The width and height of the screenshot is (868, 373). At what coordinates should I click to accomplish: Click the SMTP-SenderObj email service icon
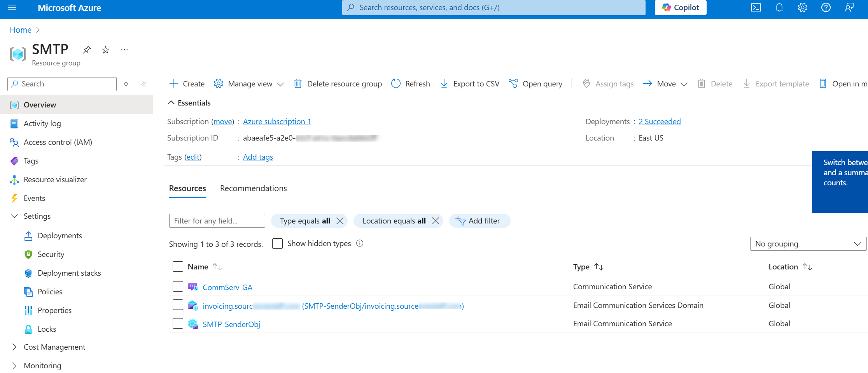point(193,324)
